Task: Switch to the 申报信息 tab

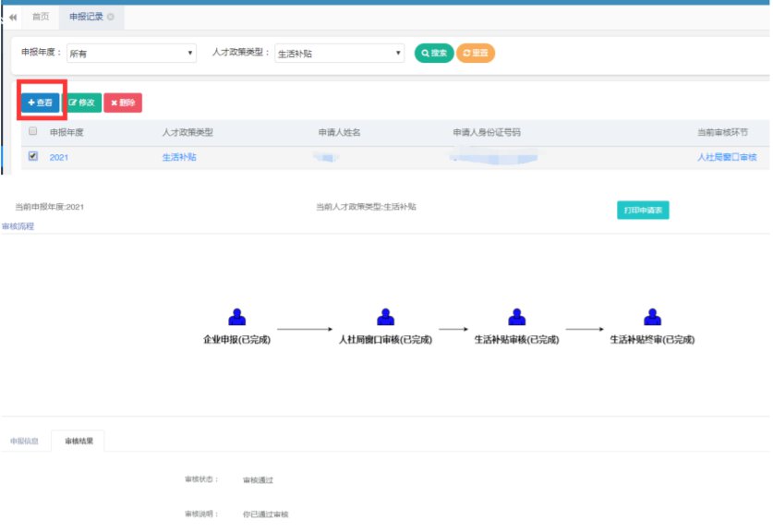Action: click(24, 441)
